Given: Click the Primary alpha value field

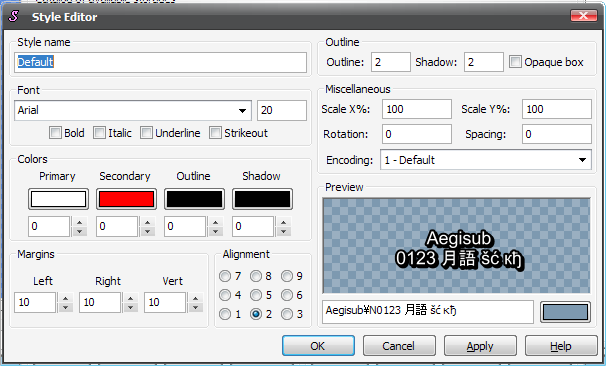Looking at the screenshot, I should click(49, 226).
